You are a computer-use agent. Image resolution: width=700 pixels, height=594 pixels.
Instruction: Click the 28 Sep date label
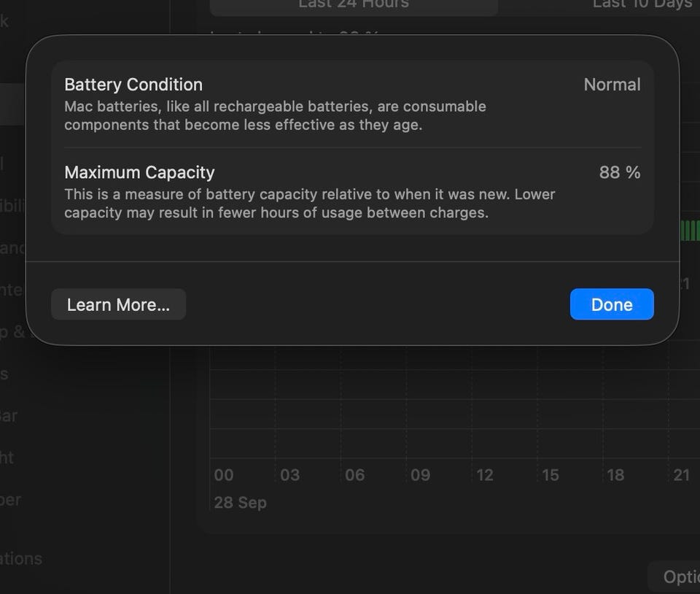click(240, 503)
